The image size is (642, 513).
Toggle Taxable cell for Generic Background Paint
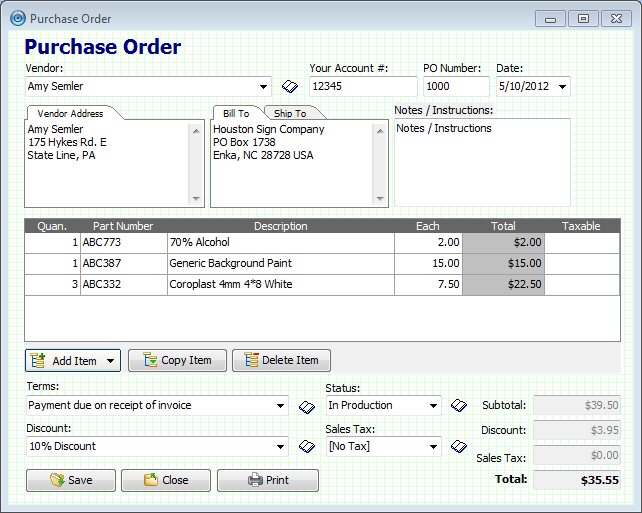click(x=581, y=263)
